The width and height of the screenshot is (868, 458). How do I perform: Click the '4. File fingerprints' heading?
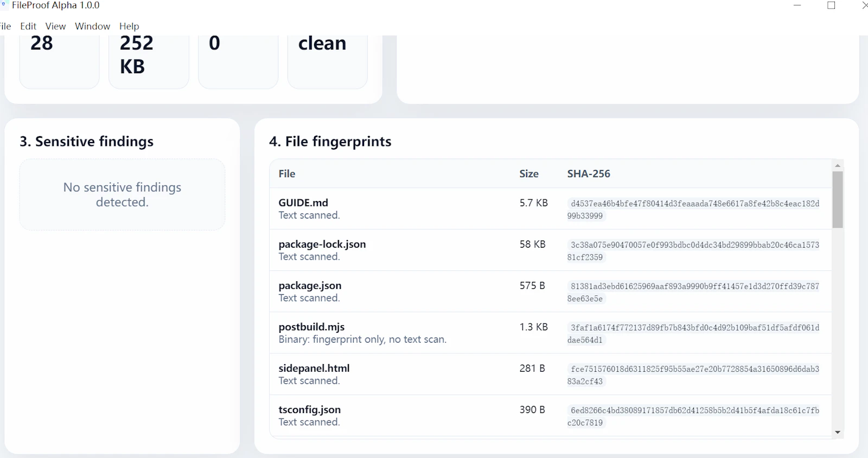(330, 141)
